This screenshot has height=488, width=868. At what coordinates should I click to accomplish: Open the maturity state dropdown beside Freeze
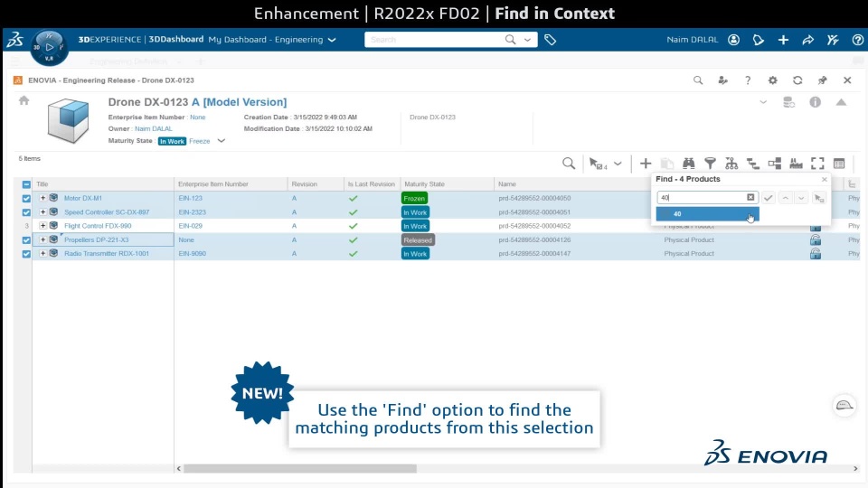[221, 141]
